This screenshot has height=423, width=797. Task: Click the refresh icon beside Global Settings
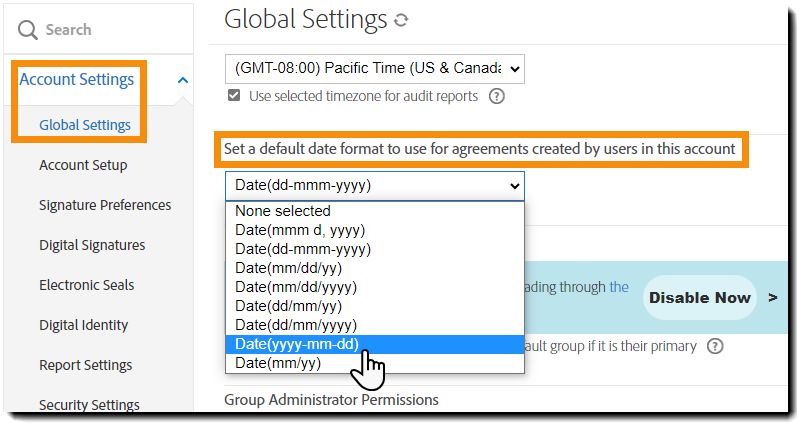402,20
